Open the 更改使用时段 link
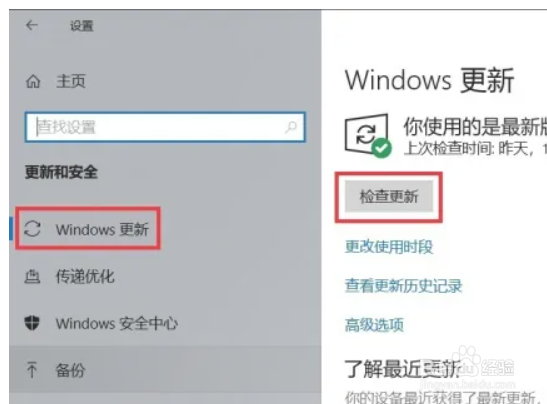Image resolution: width=547 pixels, height=404 pixels. click(x=389, y=247)
